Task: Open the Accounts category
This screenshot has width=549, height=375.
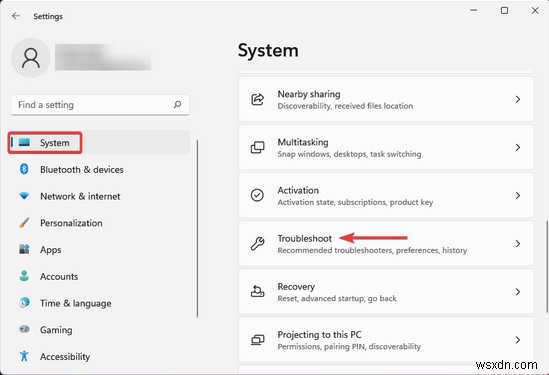Action: pos(59,277)
